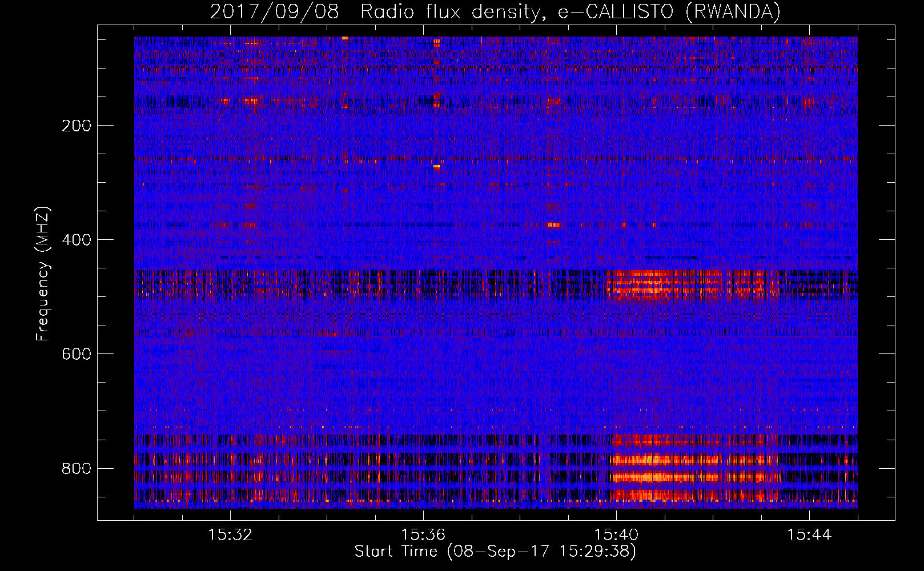Select the 800 frequency tick label

[76, 468]
